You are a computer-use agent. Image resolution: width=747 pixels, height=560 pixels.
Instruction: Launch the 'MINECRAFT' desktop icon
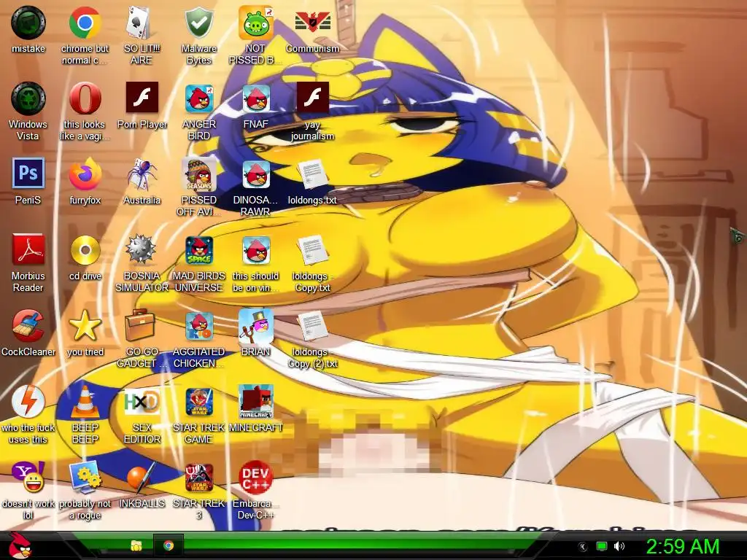pos(256,402)
